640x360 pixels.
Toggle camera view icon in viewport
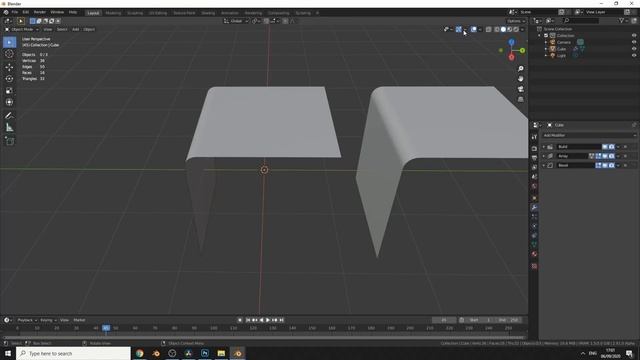(x=520, y=89)
